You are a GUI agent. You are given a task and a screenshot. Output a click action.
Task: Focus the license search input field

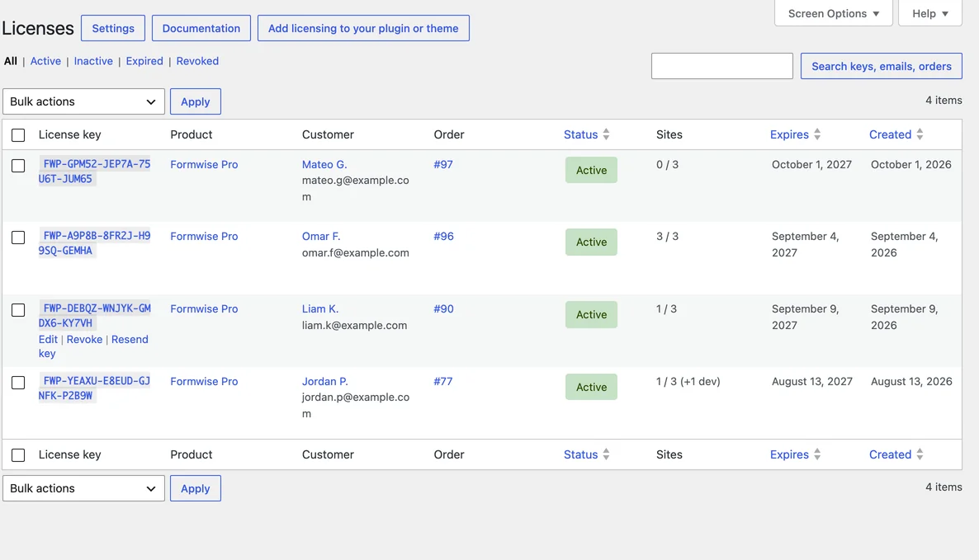721,66
